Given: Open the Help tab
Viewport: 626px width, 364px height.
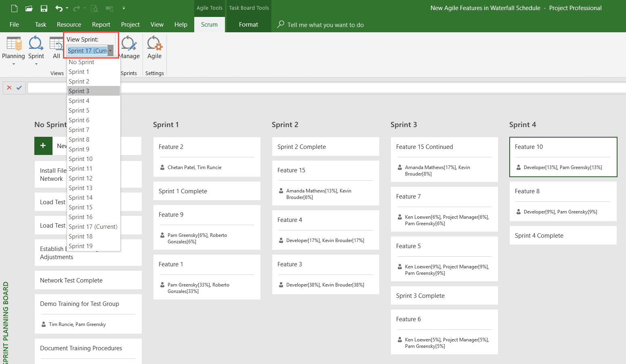Looking at the screenshot, I should click(x=181, y=24).
